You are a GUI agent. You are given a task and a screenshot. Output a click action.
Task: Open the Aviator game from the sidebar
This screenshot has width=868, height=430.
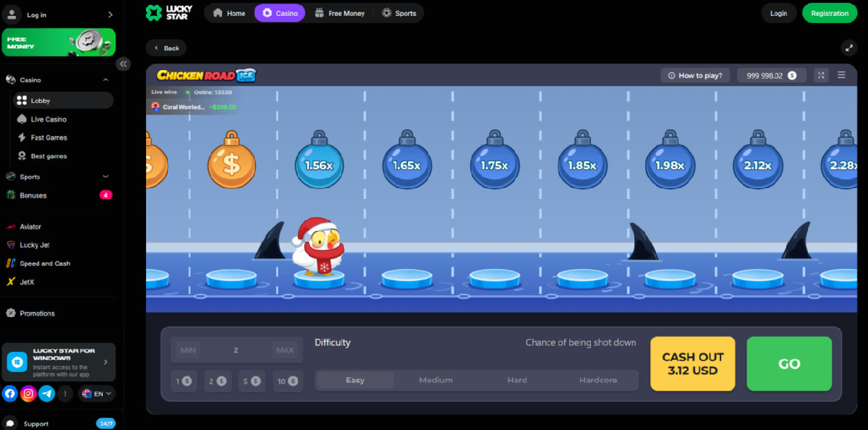tap(32, 226)
